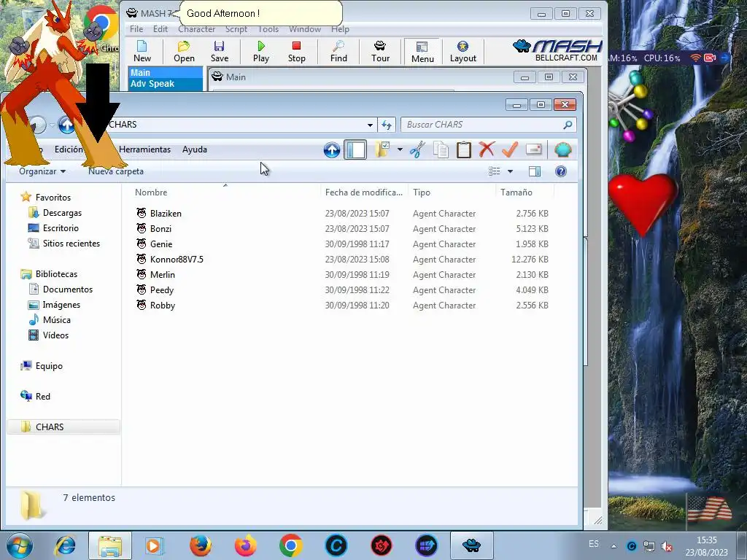Click the MASH Bellcraft.com logo
The height and width of the screenshot is (560, 747).
557,50
